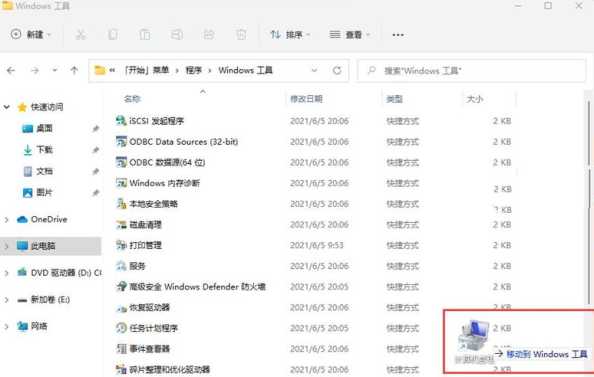Click the Windows 工具 breadcrumb
This screenshot has height=377, width=594.
click(x=245, y=70)
